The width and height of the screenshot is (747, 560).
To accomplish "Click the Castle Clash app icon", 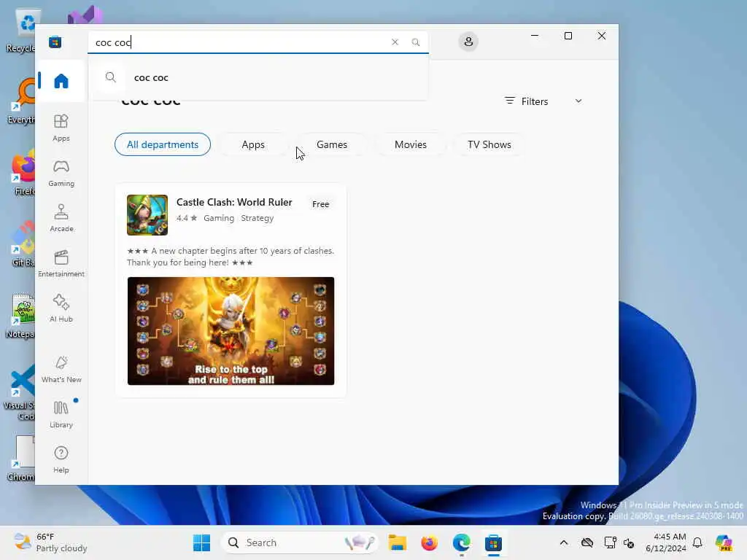I will (x=147, y=215).
